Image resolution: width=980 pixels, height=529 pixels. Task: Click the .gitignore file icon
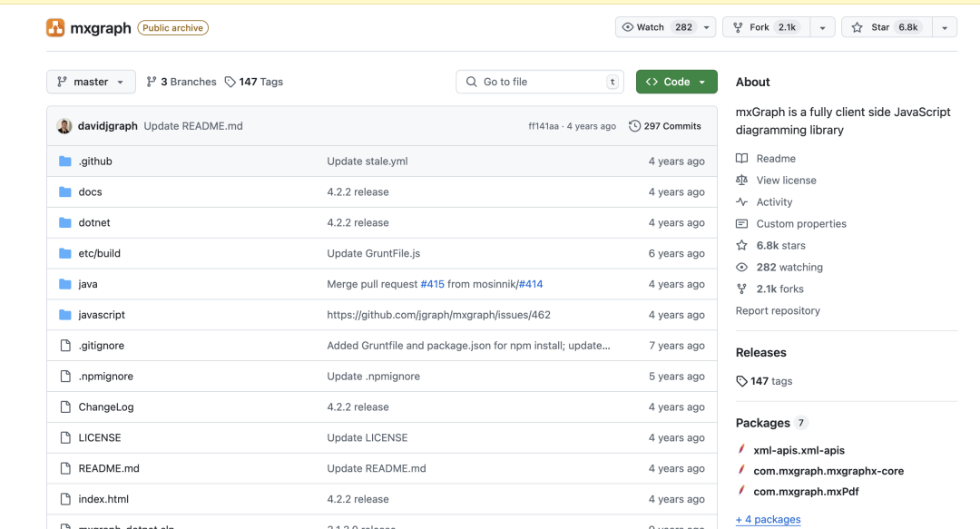pos(65,345)
